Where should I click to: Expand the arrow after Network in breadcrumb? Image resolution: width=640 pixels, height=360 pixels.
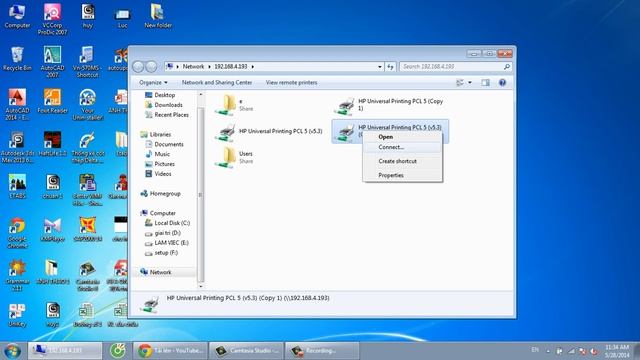(209, 67)
